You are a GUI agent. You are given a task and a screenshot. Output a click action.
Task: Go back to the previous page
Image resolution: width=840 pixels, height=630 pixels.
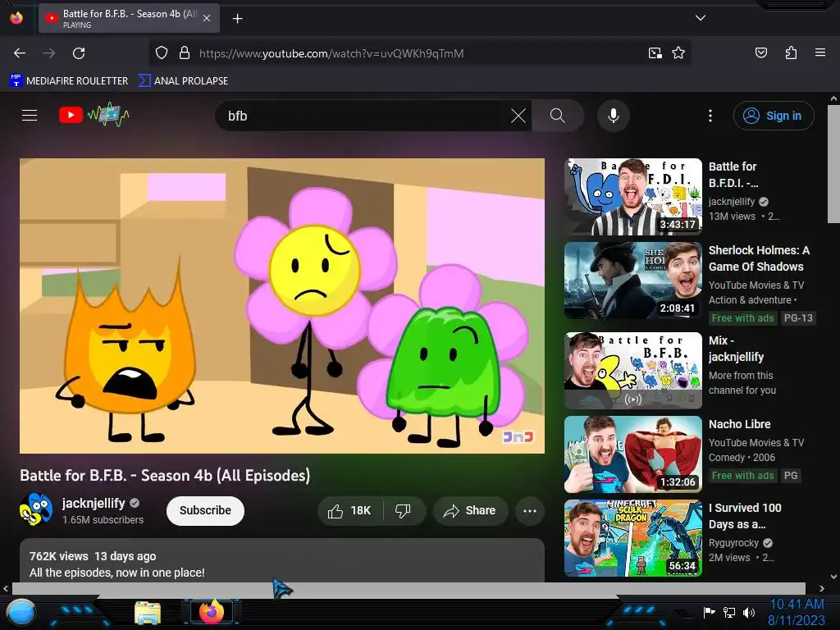point(20,53)
